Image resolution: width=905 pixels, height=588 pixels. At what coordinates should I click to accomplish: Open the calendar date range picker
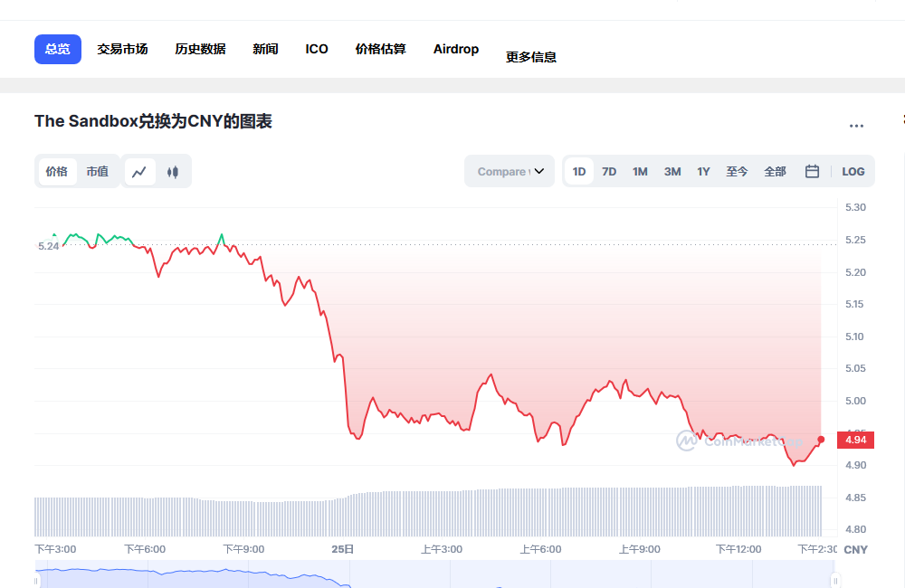pyautogui.click(x=812, y=171)
